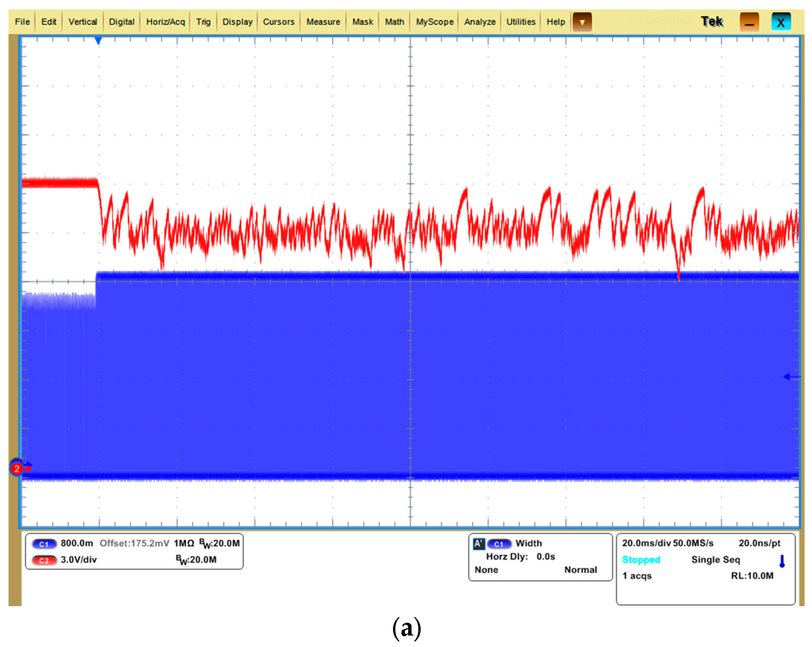The image size is (812, 647).
Task: Open the Trig menu
Action: tap(203, 22)
